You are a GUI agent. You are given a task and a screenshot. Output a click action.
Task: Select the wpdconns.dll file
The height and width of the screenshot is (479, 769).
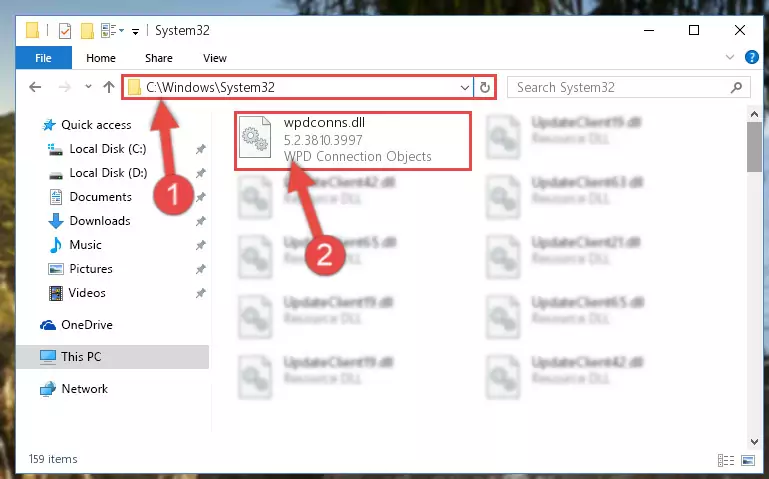click(353, 141)
